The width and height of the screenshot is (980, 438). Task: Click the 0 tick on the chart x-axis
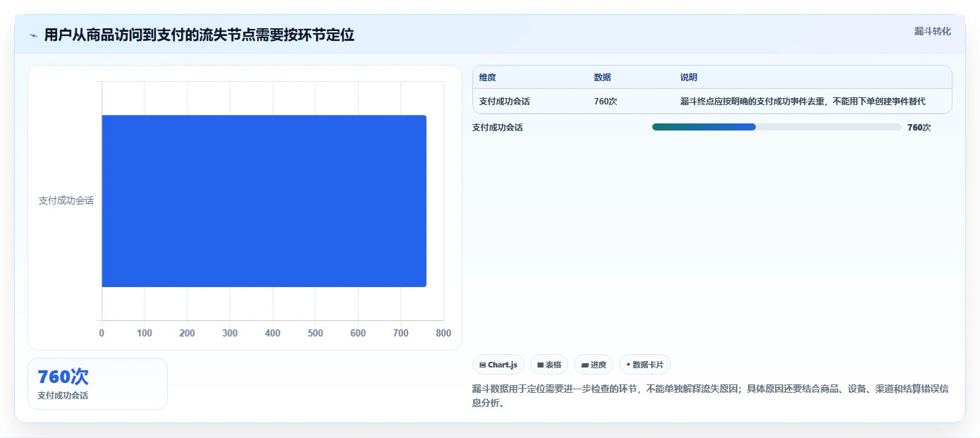pyautogui.click(x=102, y=333)
